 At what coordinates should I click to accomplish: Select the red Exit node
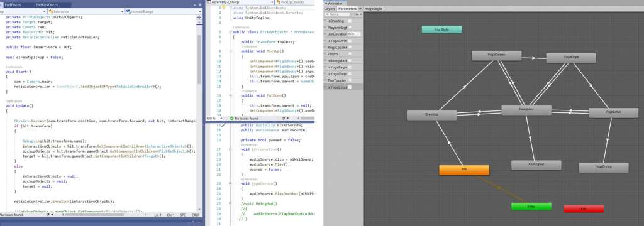tap(583, 209)
